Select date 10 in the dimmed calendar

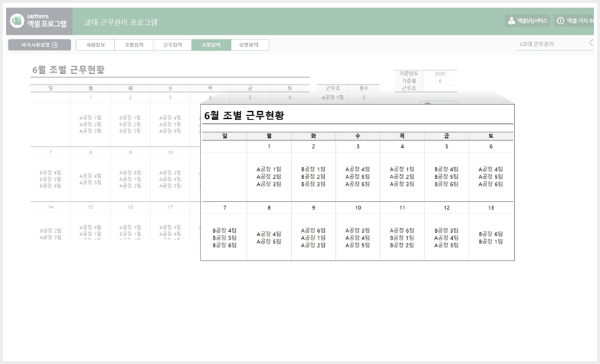[170, 152]
